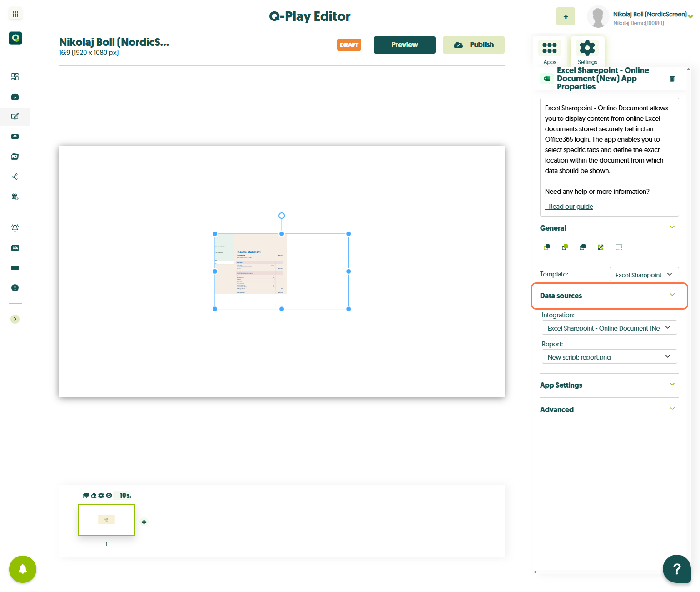Click the plus button in the top bar
This screenshot has height=592, width=700.
pos(566,16)
